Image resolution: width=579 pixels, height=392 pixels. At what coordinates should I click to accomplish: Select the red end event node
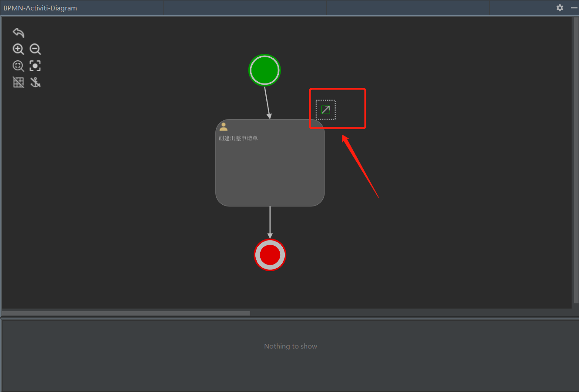(270, 255)
